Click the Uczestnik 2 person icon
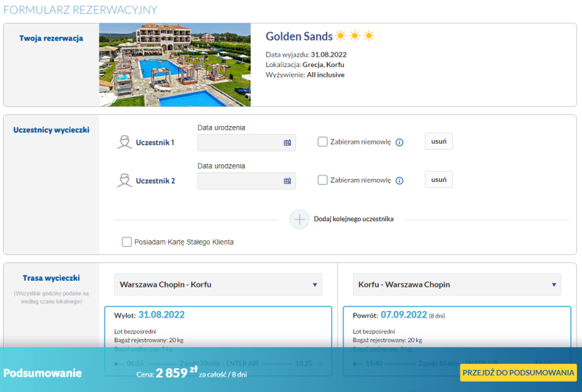The width and height of the screenshot is (582, 392). 125,181
